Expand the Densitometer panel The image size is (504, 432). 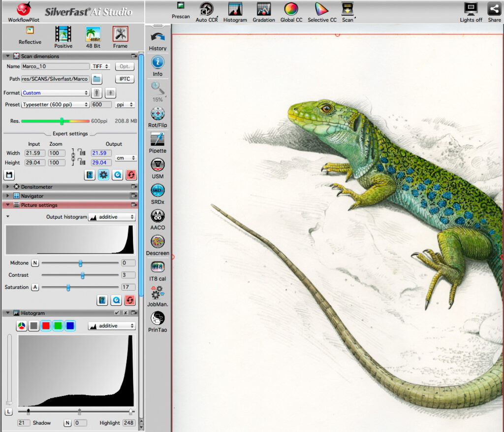[x=7, y=187]
